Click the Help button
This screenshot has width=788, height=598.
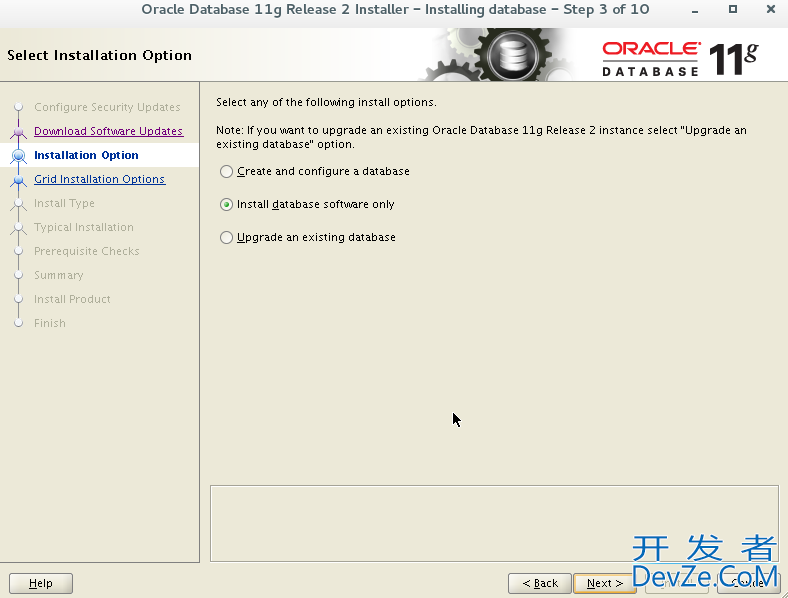click(x=41, y=583)
